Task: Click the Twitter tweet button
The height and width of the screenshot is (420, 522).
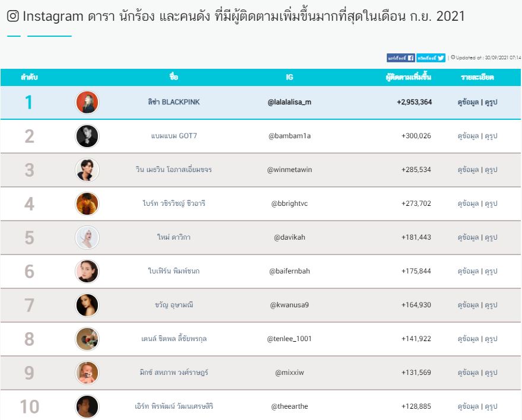Action: [x=431, y=58]
